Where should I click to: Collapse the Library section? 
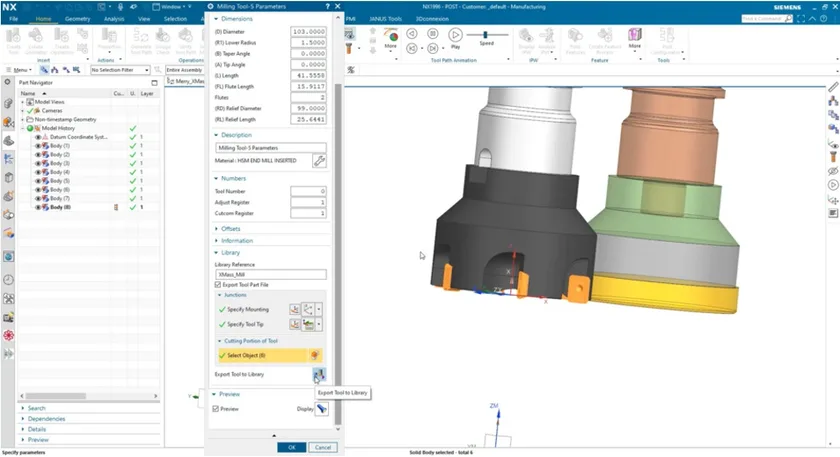(x=216, y=253)
